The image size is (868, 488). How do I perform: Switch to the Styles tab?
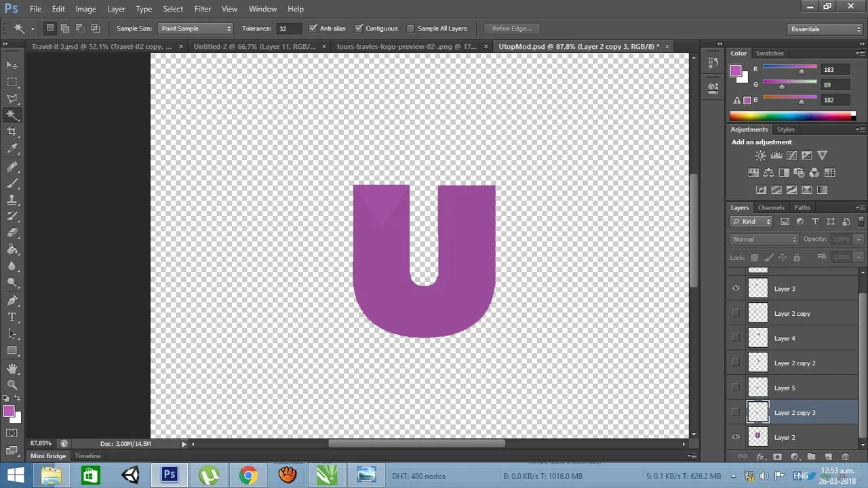coord(785,129)
